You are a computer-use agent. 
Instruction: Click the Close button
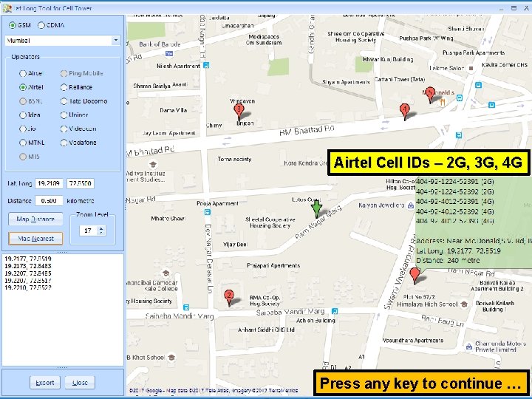(x=80, y=383)
